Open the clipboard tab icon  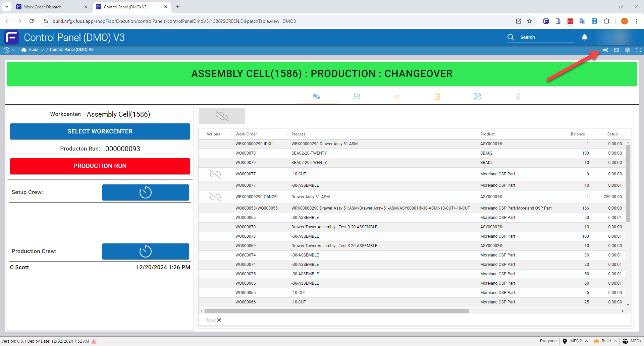(x=437, y=97)
